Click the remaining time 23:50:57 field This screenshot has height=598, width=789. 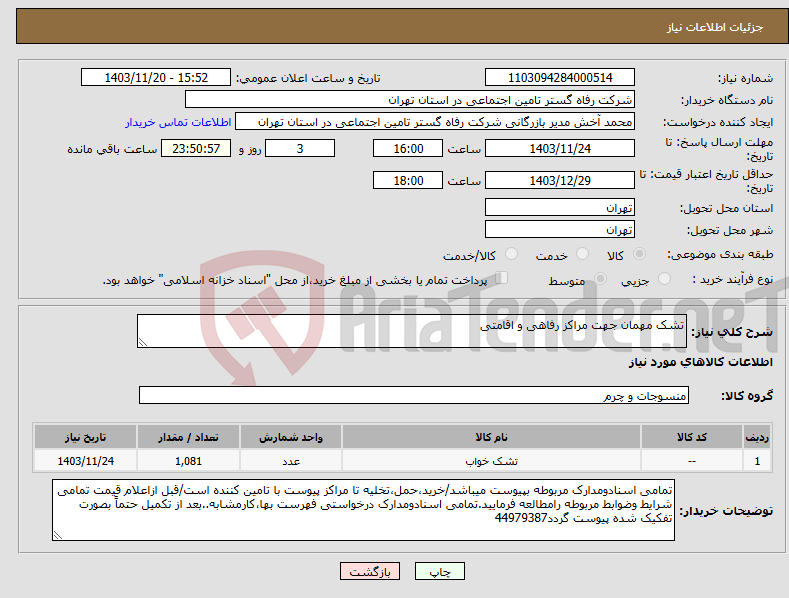tap(196, 148)
